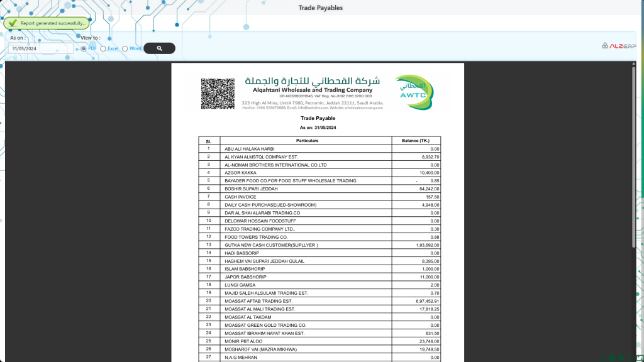Click the 'Particulars' column header

(x=307, y=140)
